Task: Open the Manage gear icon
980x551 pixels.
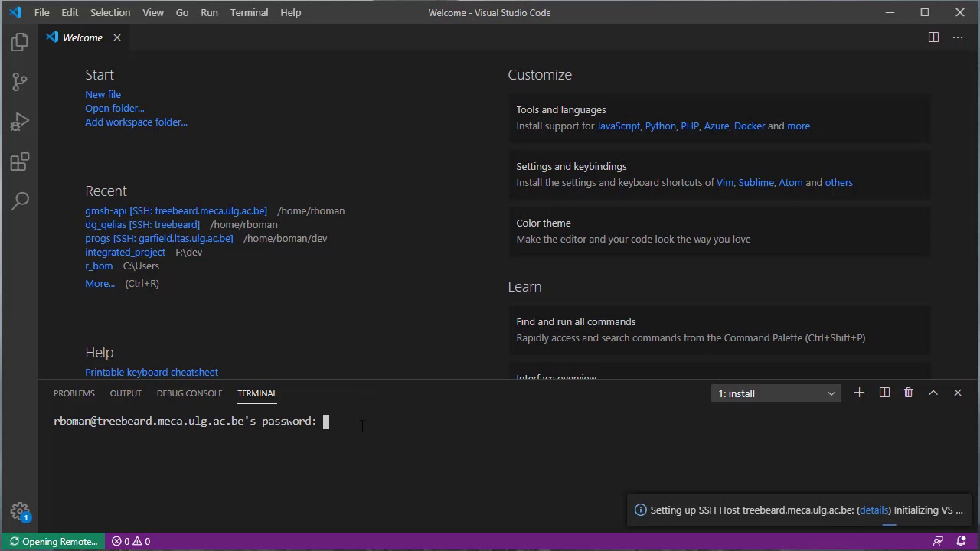Action: point(20,512)
